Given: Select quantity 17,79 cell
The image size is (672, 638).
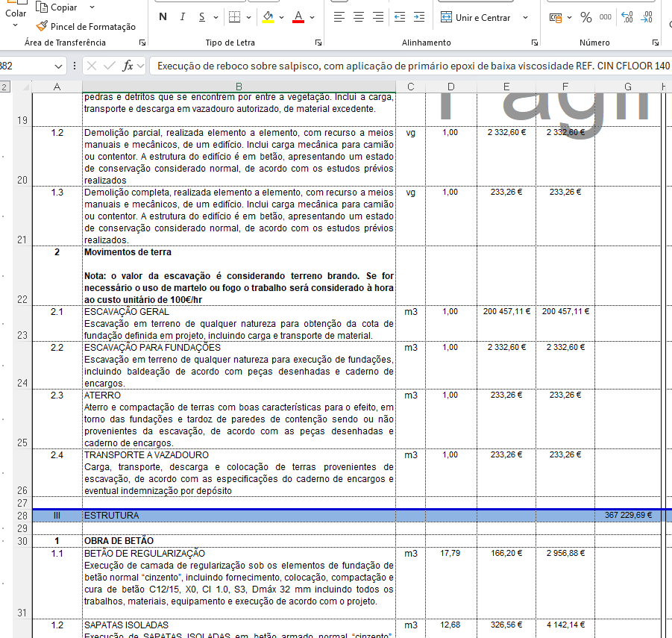Looking at the screenshot, I should 450,583.
